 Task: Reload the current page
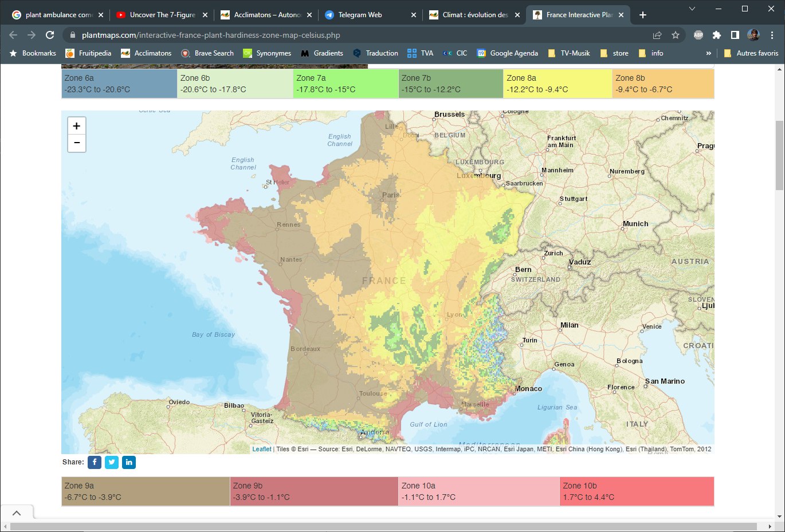pos(50,35)
